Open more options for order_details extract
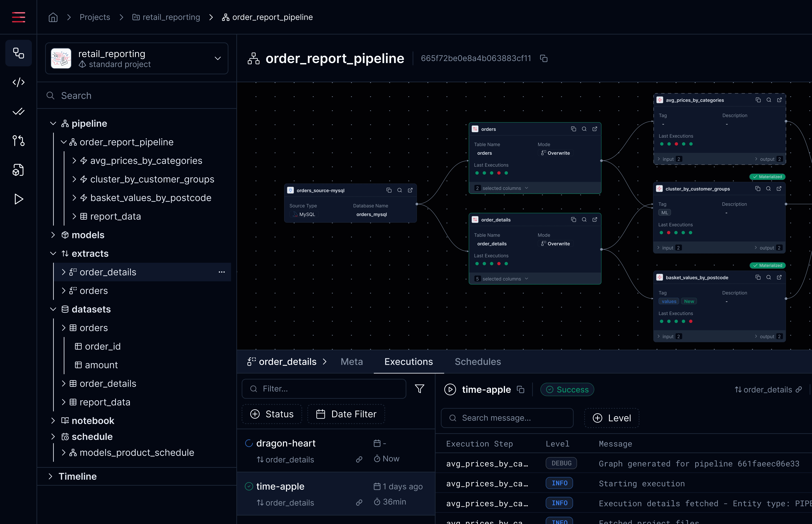Image resolution: width=812 pixels, height=524 pixels. [x=222, y=272]
